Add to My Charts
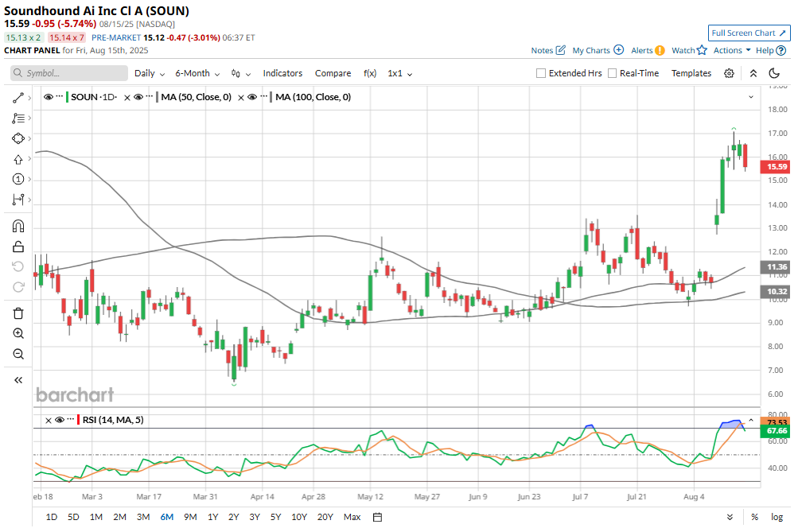Image resolution: width=802 pixels, height=532 pixels. pos(598,50)
